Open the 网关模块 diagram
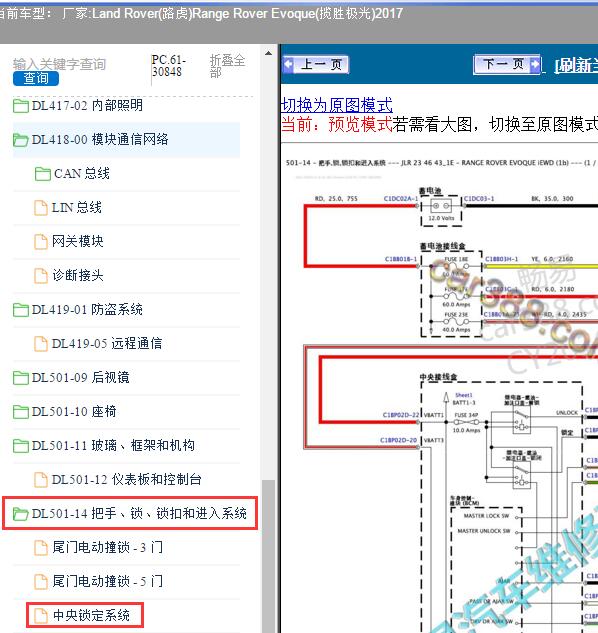 [x=78, y=241]
